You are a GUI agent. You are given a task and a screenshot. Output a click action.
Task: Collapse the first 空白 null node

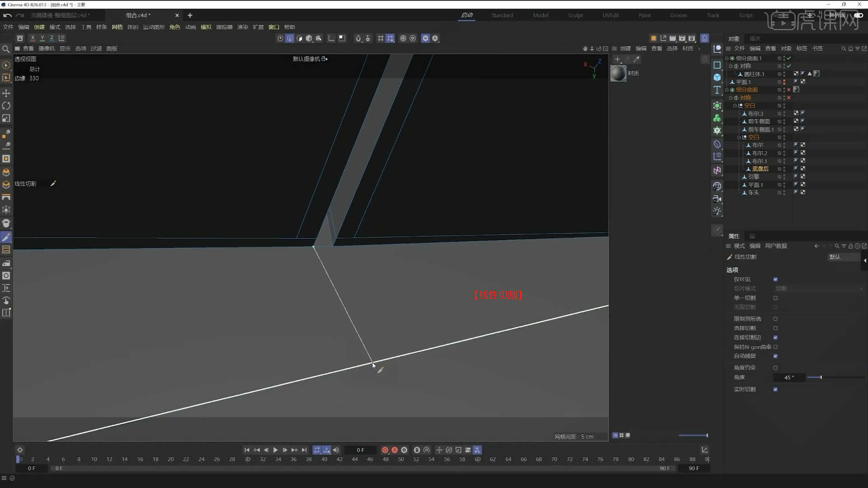click(735, 106)
